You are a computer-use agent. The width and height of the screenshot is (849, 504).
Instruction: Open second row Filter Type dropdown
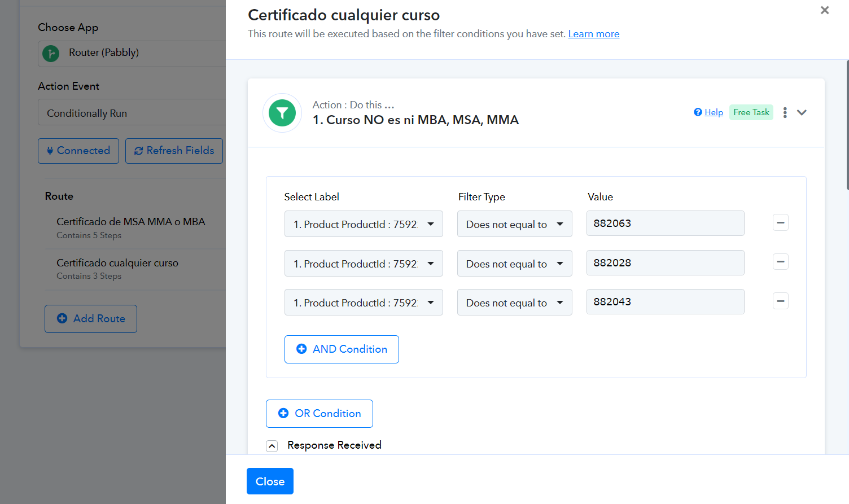point(514,264)
